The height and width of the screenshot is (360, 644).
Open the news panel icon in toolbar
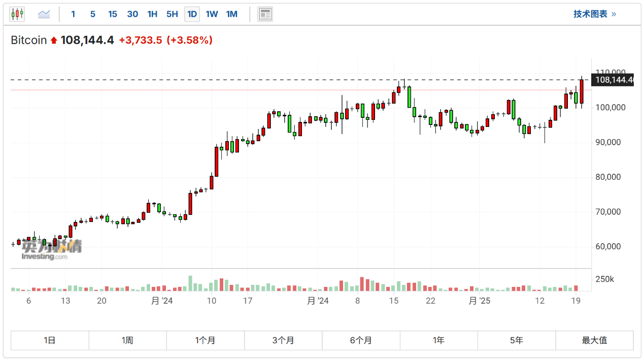(265, 14)
